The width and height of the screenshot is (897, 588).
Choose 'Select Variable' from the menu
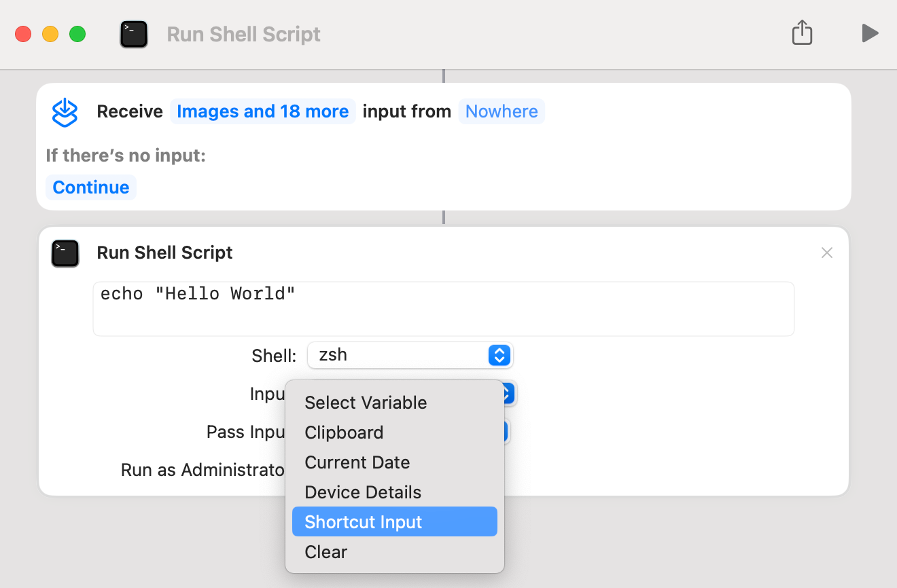pyautogui.click(x=366, y=403)
